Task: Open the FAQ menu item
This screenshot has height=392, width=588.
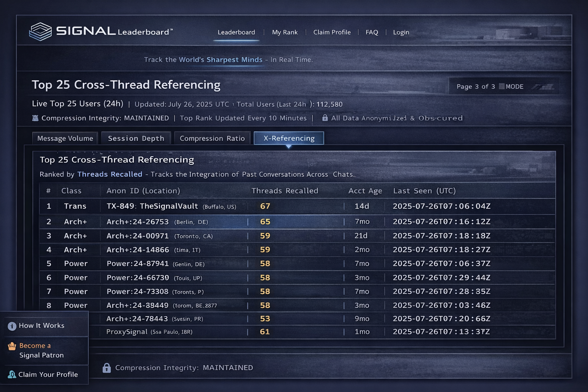Action: 371,32
